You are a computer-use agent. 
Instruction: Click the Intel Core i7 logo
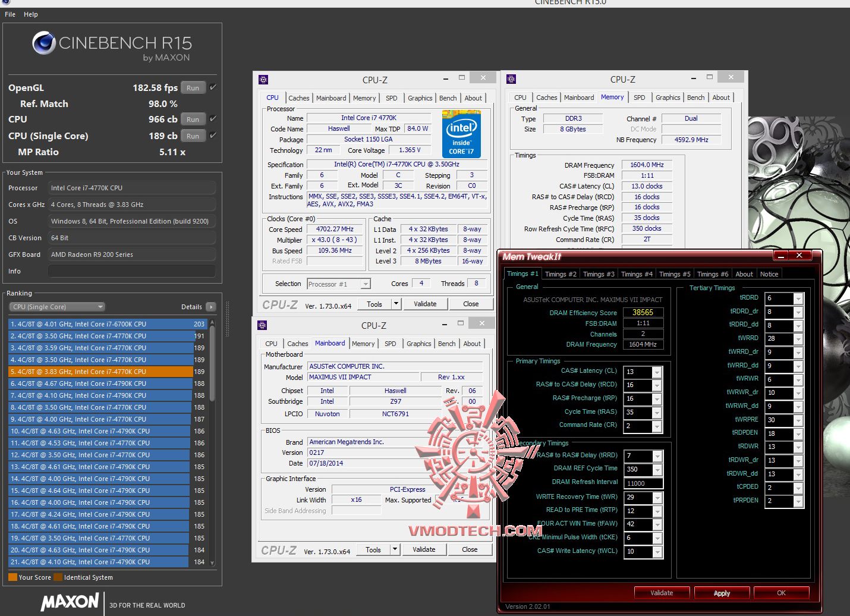click(461, 134)
